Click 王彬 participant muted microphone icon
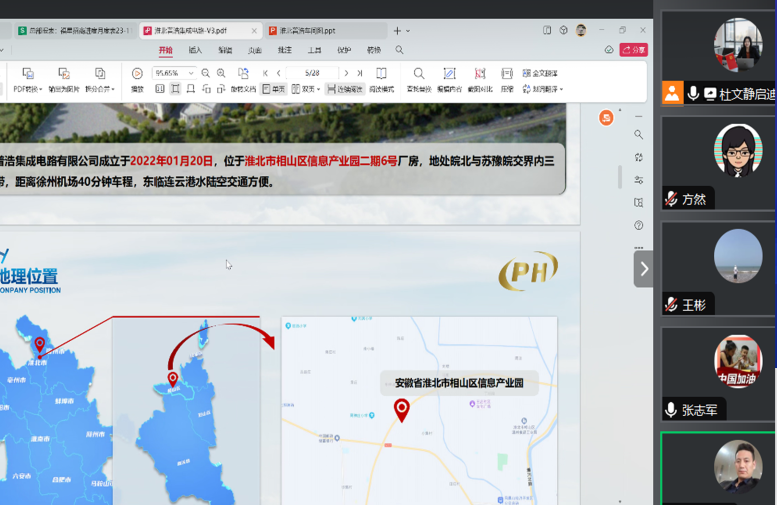The image size is (777, 505). tap(671, 304)
